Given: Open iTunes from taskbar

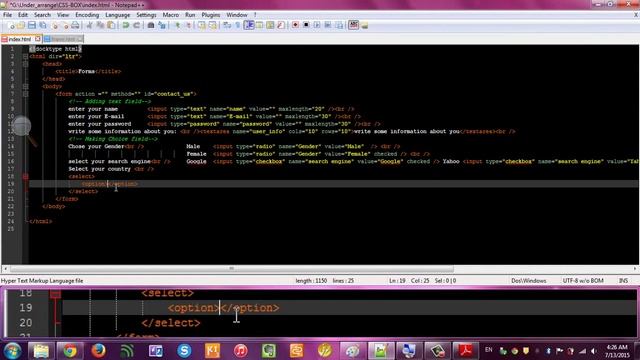Looking at the screenshot, I should tap(241, 351).
